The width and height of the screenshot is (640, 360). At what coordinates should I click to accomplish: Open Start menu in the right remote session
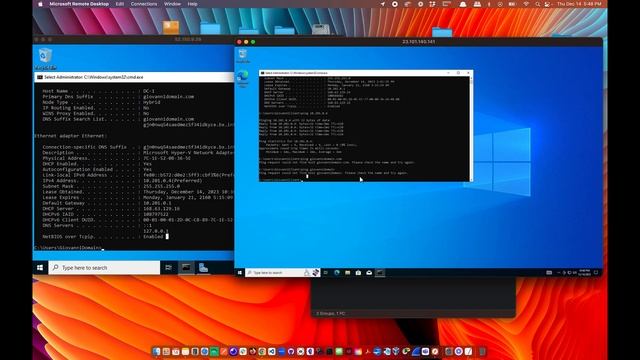coord(240,273)
